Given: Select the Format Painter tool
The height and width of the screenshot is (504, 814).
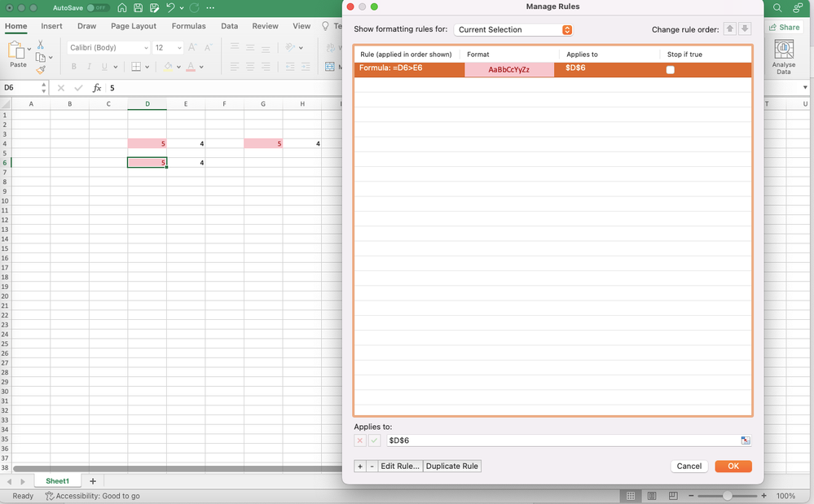Looking at the screenshot, I should click(39, 70).
